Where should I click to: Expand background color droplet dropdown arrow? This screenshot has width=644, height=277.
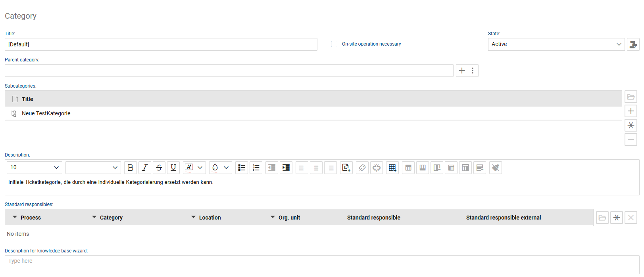[227, 168]
